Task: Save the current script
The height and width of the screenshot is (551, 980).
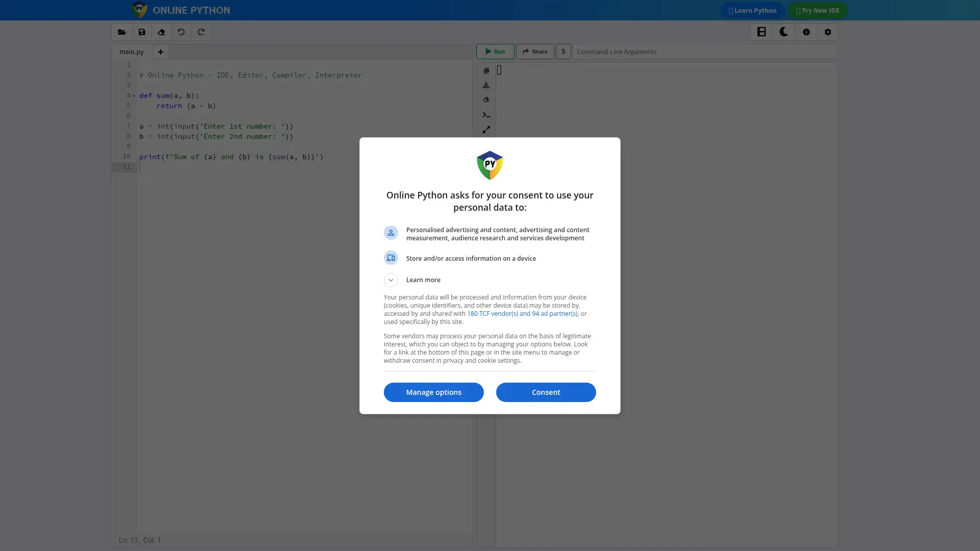Action: 141,32
